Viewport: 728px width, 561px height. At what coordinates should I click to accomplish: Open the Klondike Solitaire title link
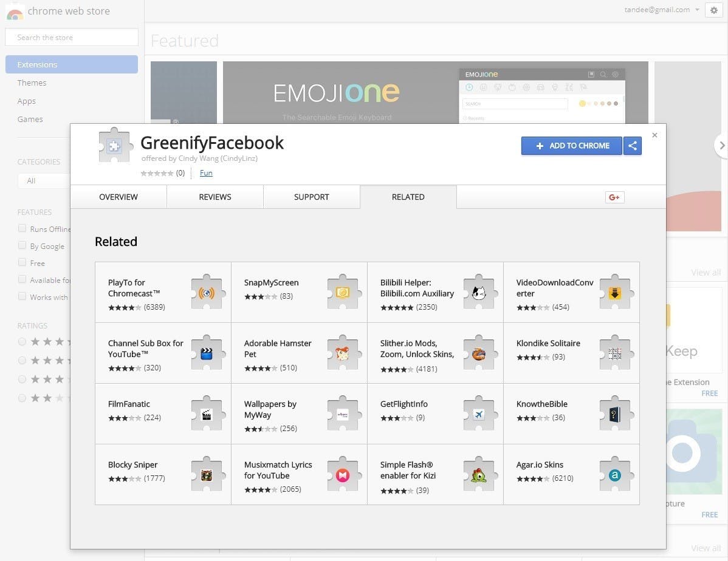[548, 344]
